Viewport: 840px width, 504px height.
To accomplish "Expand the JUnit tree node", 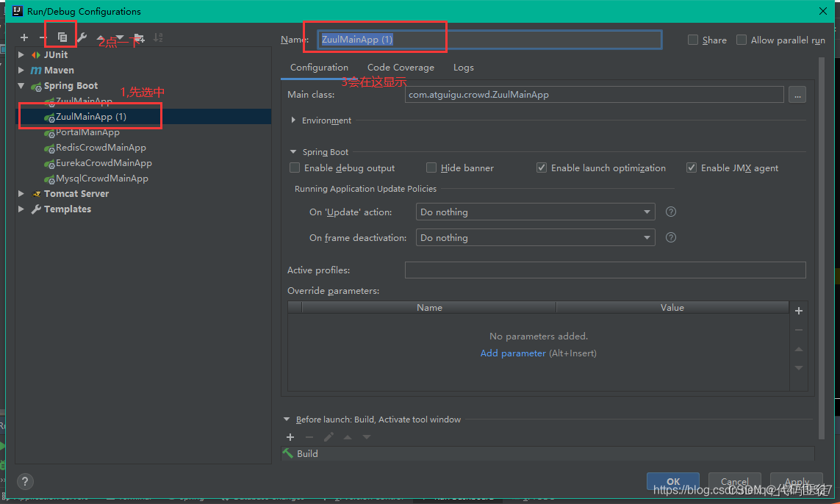I will 21,54.
